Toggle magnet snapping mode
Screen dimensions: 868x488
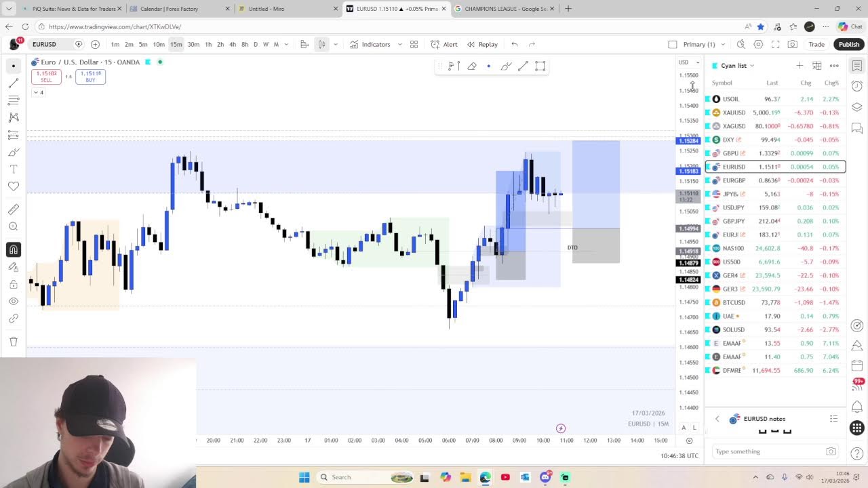[14, 249]
